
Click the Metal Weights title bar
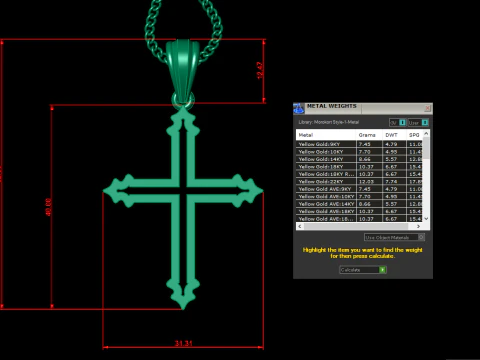(x=363, y=108)
